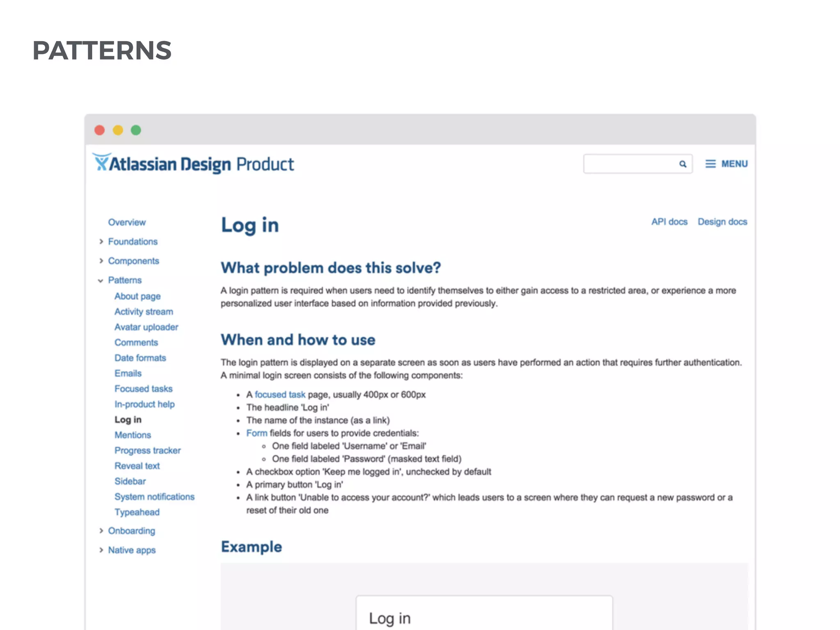Collapse the Patterns section chevron
The image size is (840, 630).
[x=100, y=281]
